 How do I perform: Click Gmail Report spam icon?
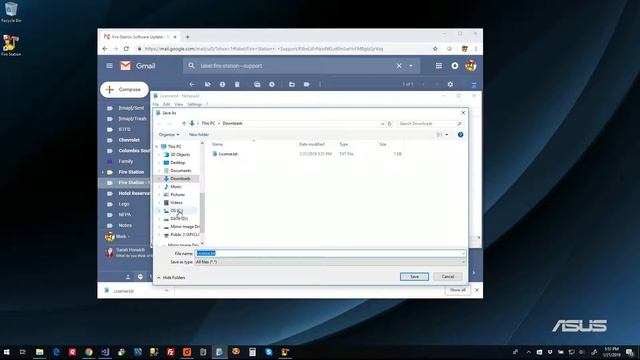pos(222,84)
